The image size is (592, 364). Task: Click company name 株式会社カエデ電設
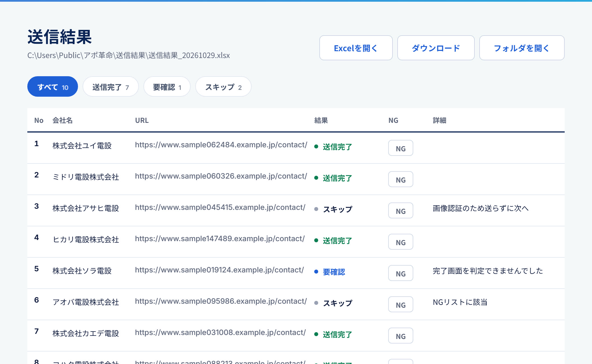(x=86, y=334)
